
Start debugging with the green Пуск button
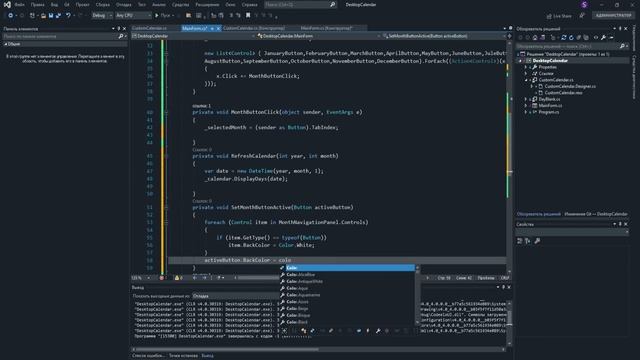162,16
